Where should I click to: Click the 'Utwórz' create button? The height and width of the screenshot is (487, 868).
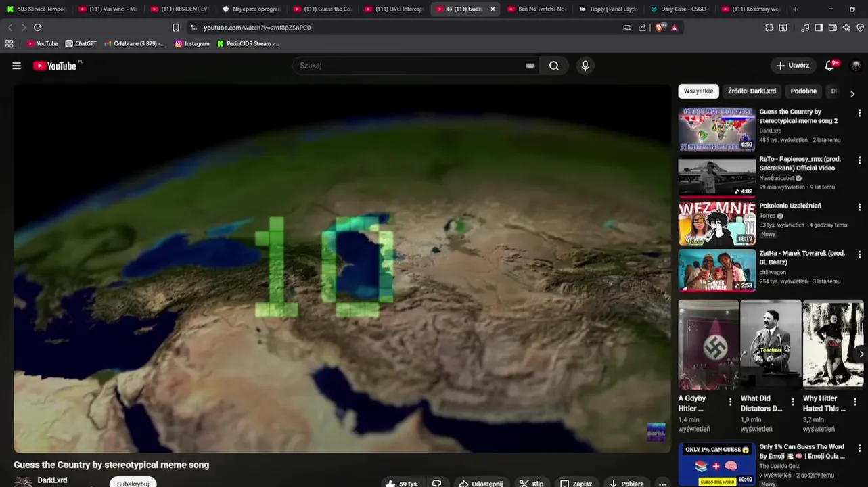click(x=792, y=66)
